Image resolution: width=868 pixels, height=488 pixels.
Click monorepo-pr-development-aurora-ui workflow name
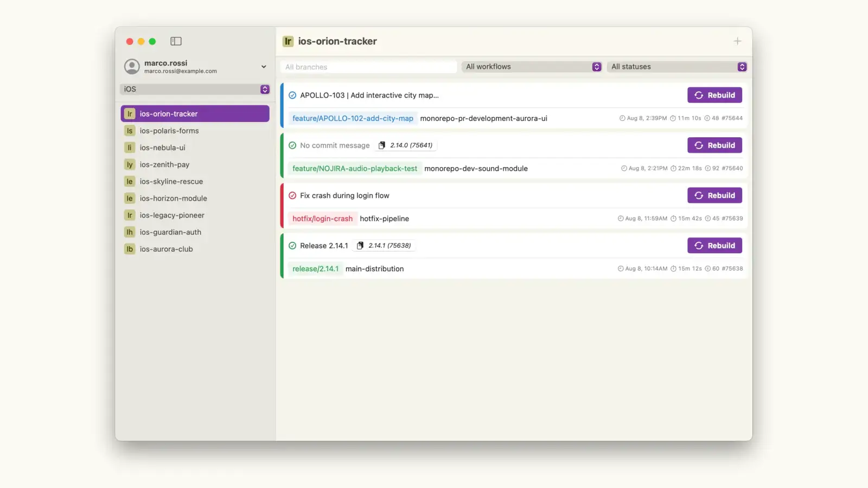483,118
